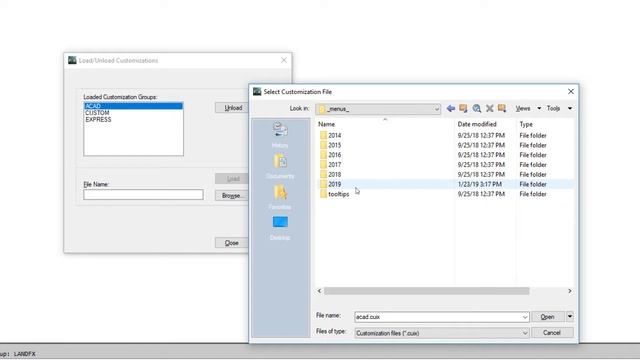Click the Close button in Load/Unload dialog
Screen dimensions: 640x360
coord(232,243)
